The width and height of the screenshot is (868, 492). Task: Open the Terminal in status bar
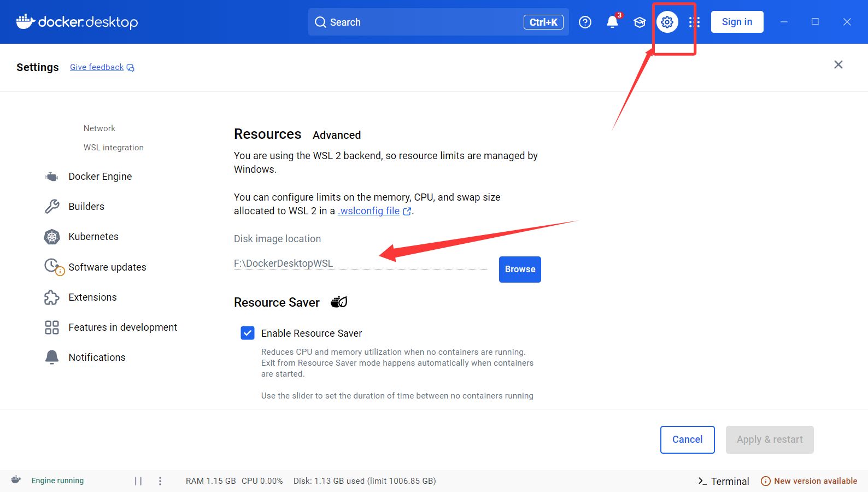coord(724,481)
